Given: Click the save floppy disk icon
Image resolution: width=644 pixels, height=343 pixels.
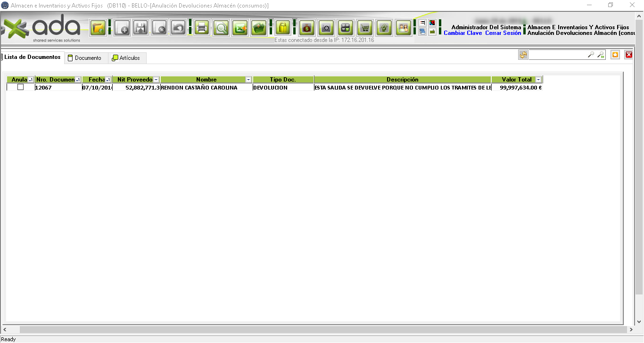Looking at the screenshot, I should (x=140, y=28).
